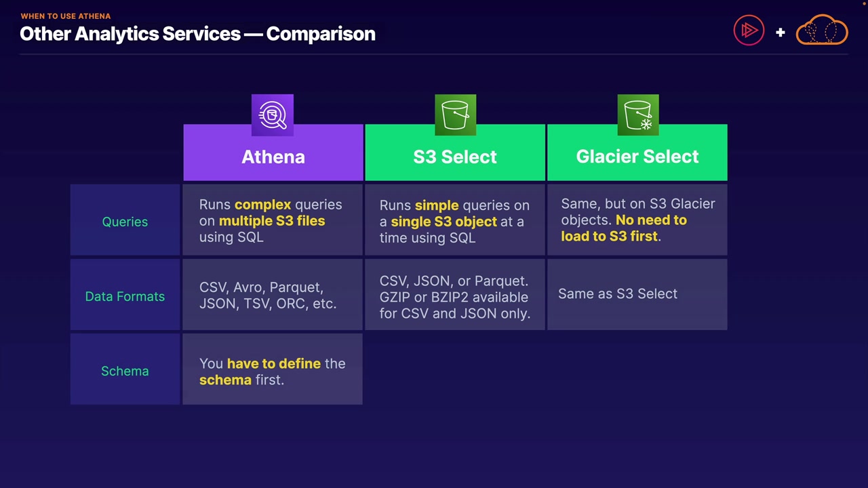Click the Data Formats row label

tap(125, 296)
